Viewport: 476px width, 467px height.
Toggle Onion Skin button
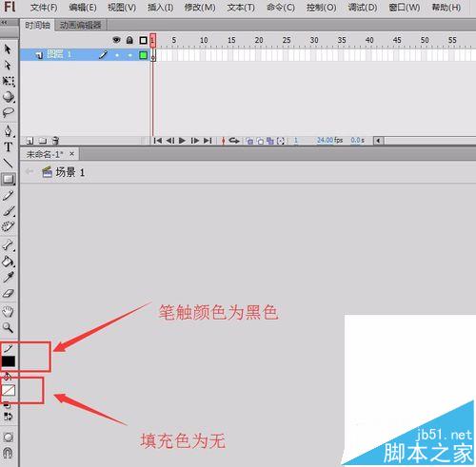tap(249, 141)
